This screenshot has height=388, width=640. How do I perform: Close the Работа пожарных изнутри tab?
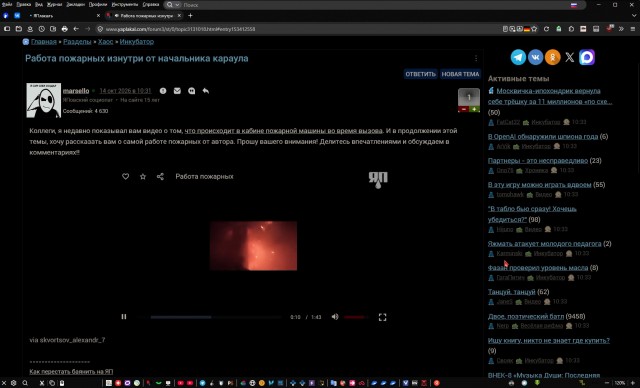tap(179, 16)
